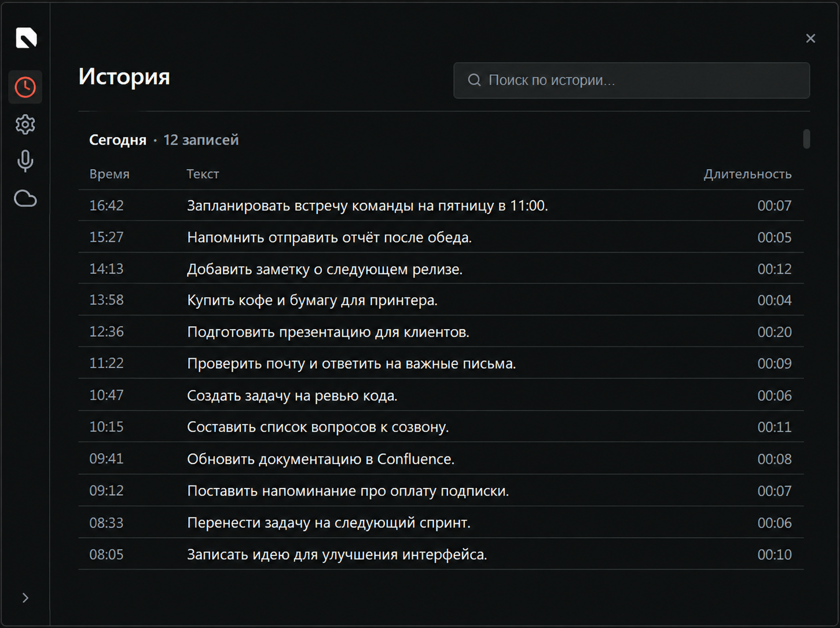Grab the history list scrollbar thumb
Screen dimensions: 840x628
tap(806, 139)
